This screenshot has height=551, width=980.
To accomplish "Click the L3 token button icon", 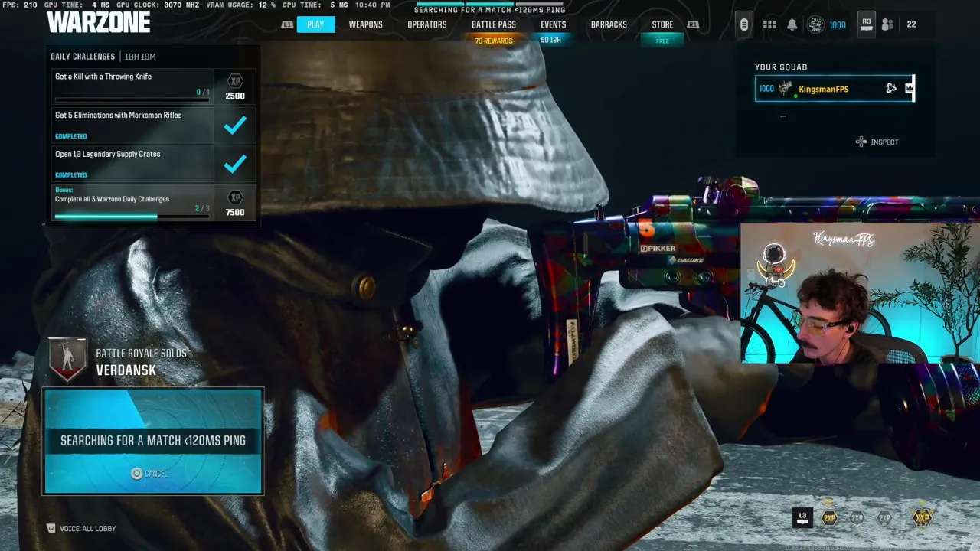I will tap(802, 517).
